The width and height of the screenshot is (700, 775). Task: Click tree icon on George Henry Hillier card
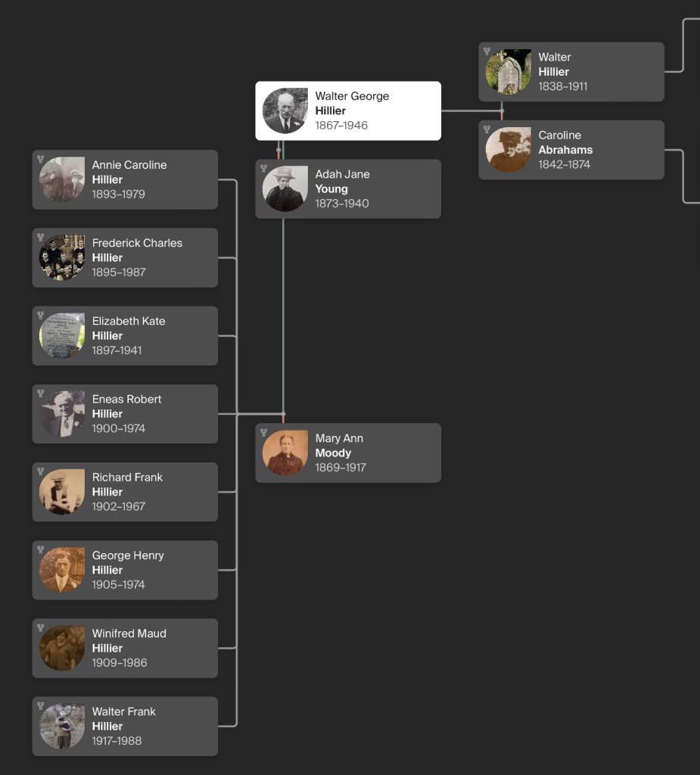tap(41, 549)
